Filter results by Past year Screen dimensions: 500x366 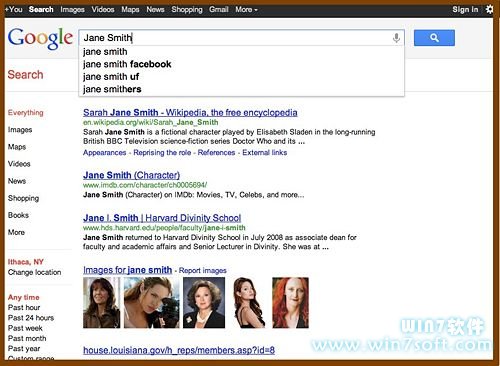24,349
